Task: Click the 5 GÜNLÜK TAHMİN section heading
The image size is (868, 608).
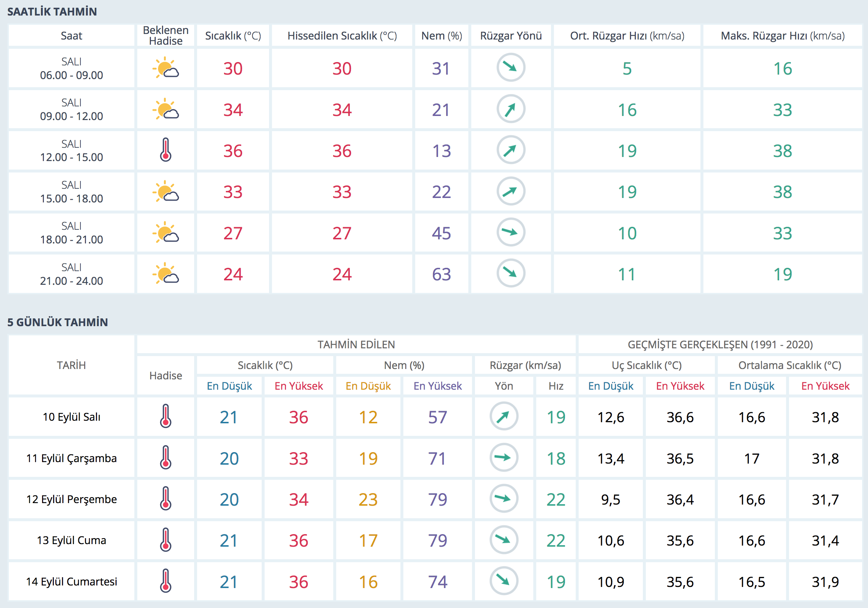Action: [x=58, y=322]
